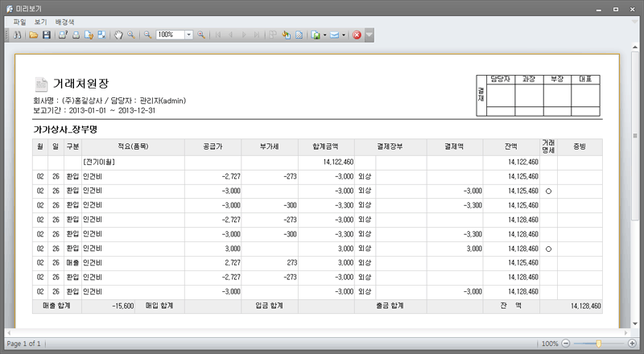Click the Watermark icon in the toolbar

(x=299, y=35)
